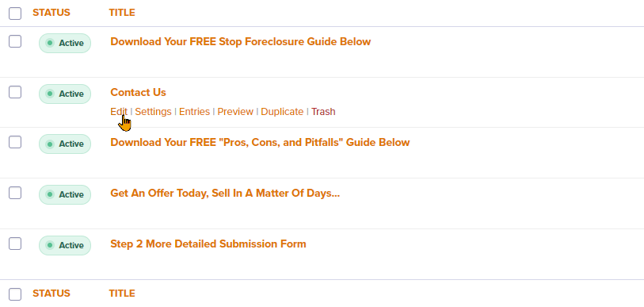The height and width of the screenshot is (307, 644).
Task: Duplicate the Contact Us form
Action: (282, 112)
